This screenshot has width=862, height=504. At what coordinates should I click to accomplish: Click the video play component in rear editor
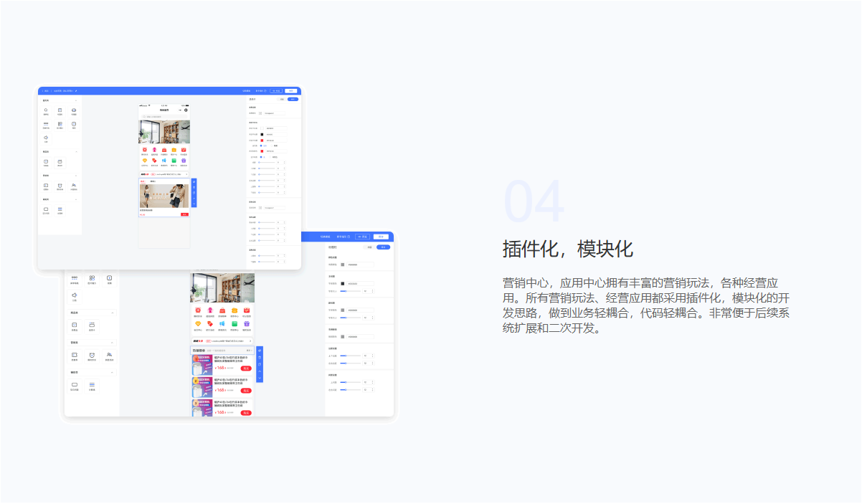110,278
